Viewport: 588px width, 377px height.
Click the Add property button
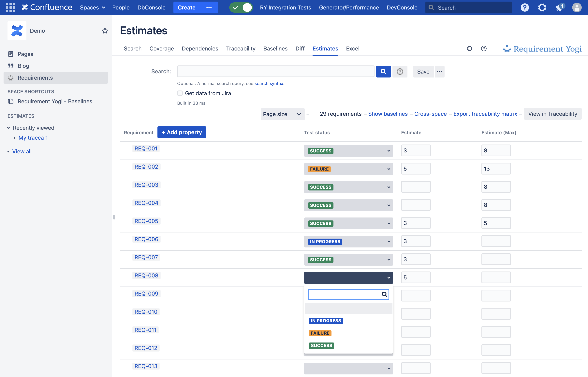click(182, 133)
